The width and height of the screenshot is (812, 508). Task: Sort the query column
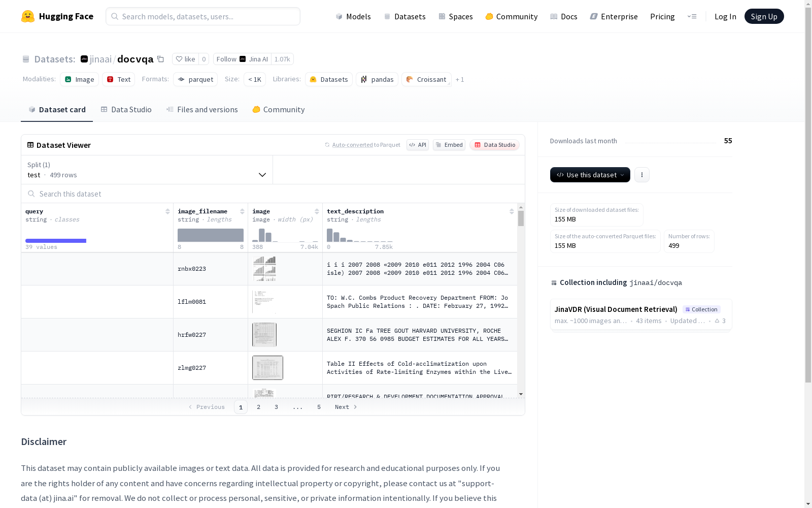point(167,211)
